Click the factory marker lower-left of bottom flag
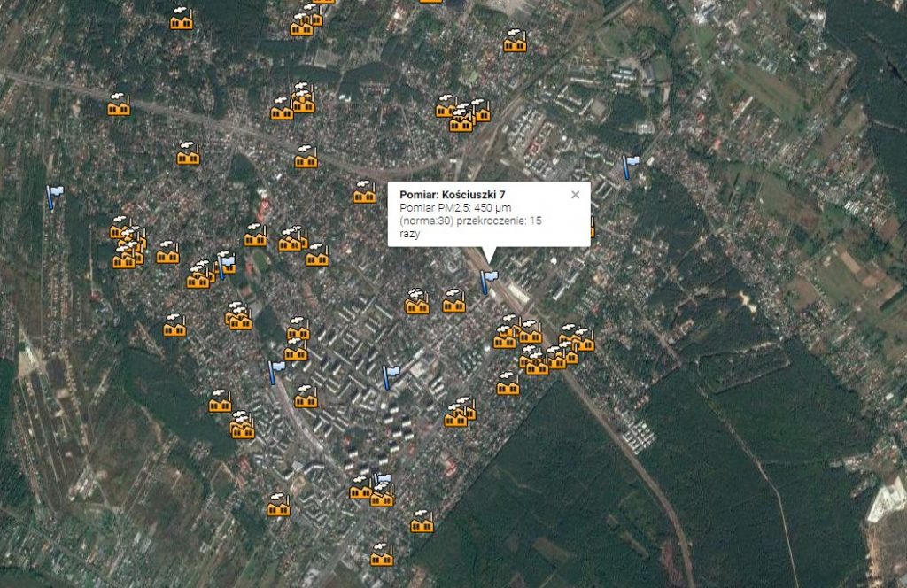 278,506
